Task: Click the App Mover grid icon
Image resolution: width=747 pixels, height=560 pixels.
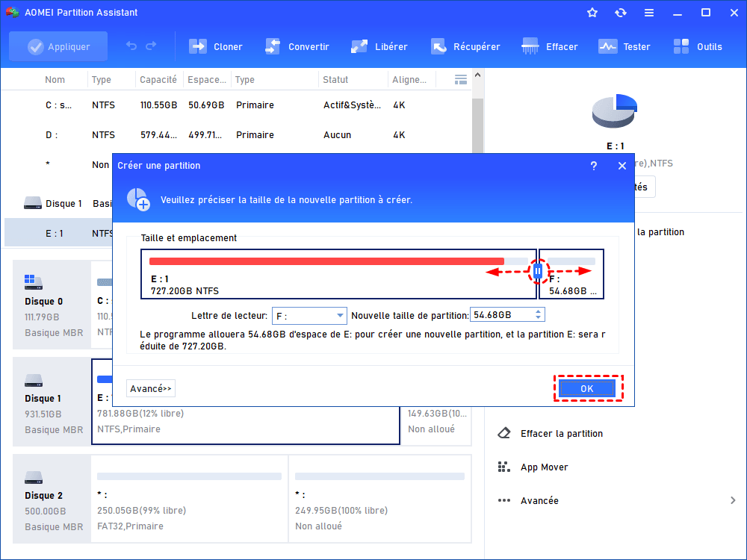Action: pyautogui.click(x=504, y=467)
